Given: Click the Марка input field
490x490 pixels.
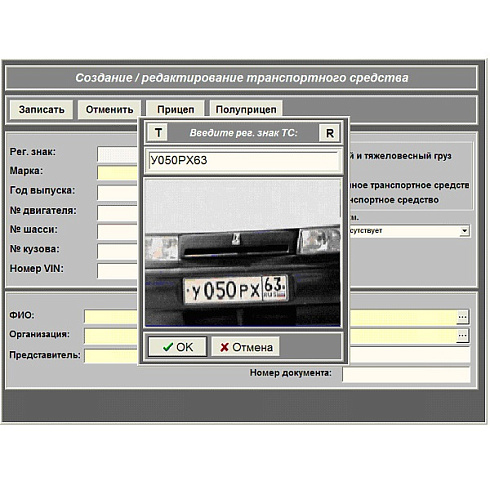Looking at the screenshot, I should pyautogui.click(x=118, y=173).
